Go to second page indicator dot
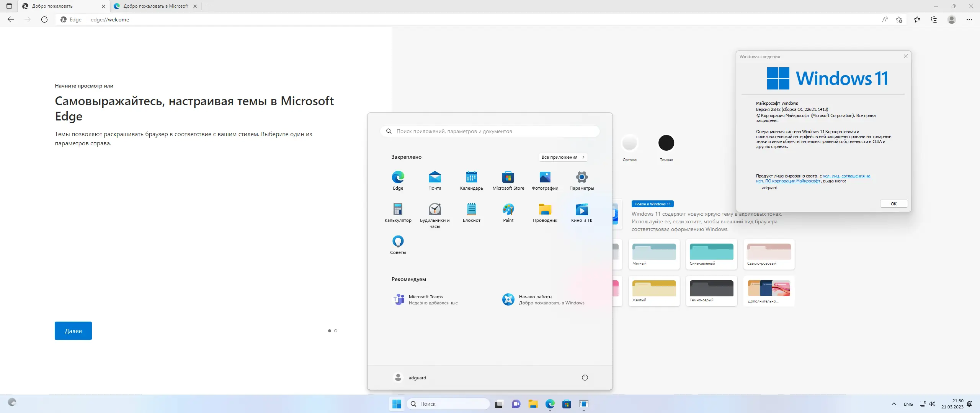 tap(336, 331)
